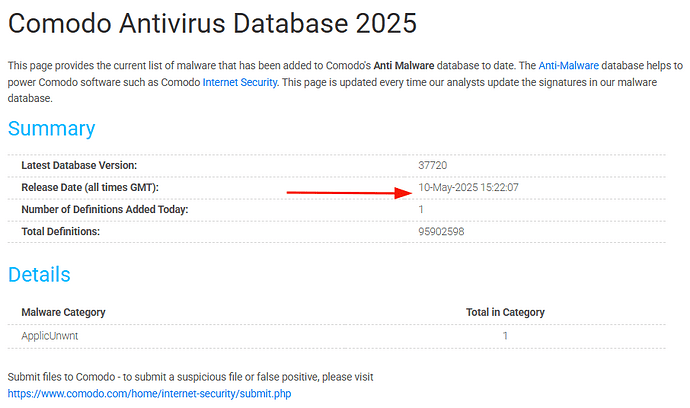Open the Anti-Malware link
This screenshot has width=690, height=408.
[568, 66]
